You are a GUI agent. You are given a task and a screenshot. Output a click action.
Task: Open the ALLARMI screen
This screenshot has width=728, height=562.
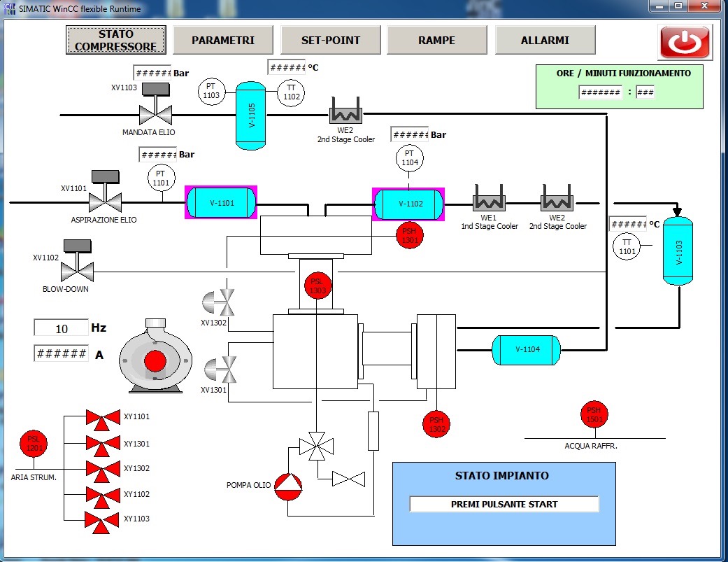(545, 40)
